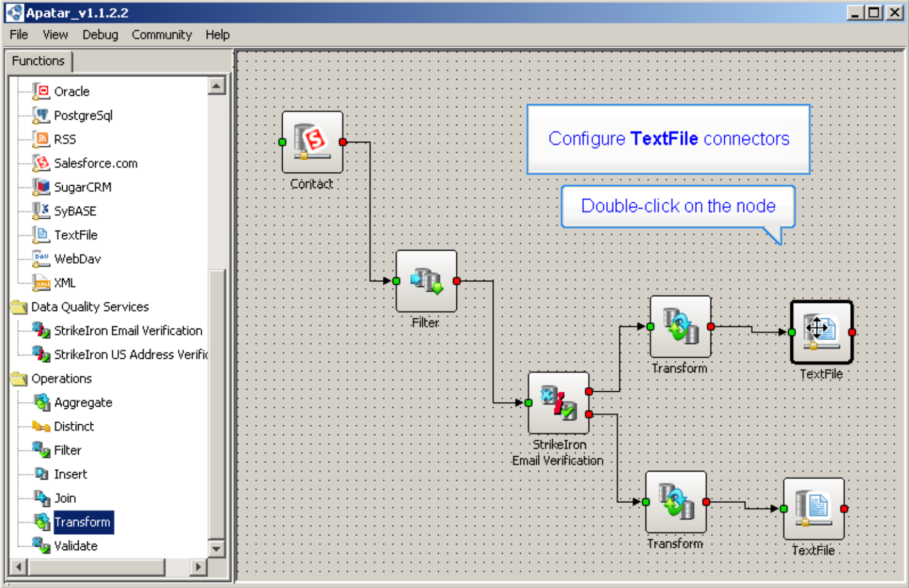This screenshot has height=588, width=909.
Task: Click the green input port of upper Transform node
Action: [x=650, y=327]
